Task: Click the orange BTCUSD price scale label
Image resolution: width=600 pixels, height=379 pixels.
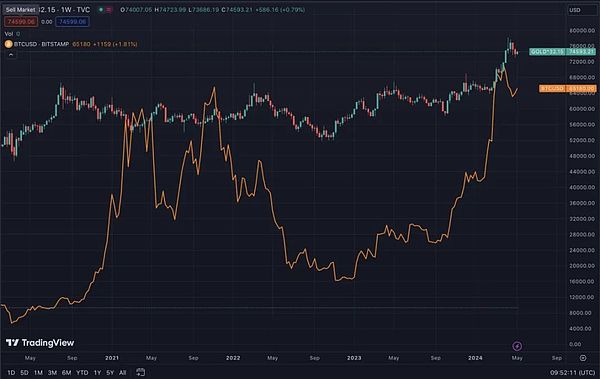Action: pyautogui.click(x=567, y=88)
